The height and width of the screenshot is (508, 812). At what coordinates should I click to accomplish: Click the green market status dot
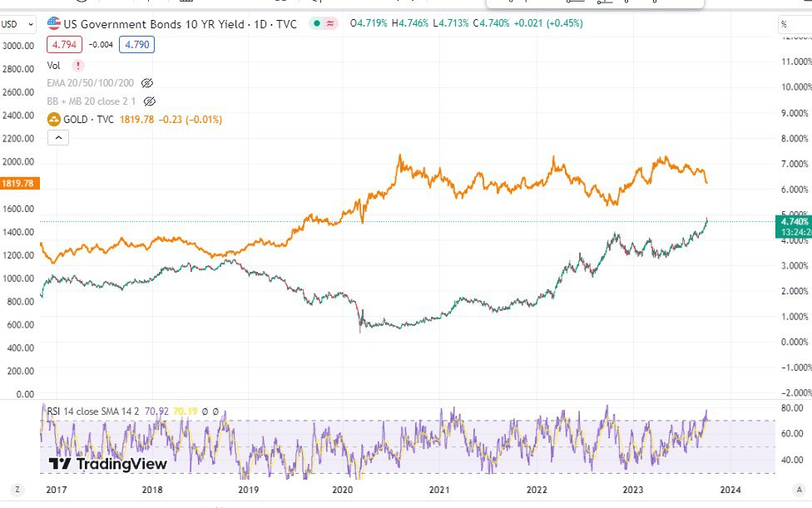click(317, 23)
